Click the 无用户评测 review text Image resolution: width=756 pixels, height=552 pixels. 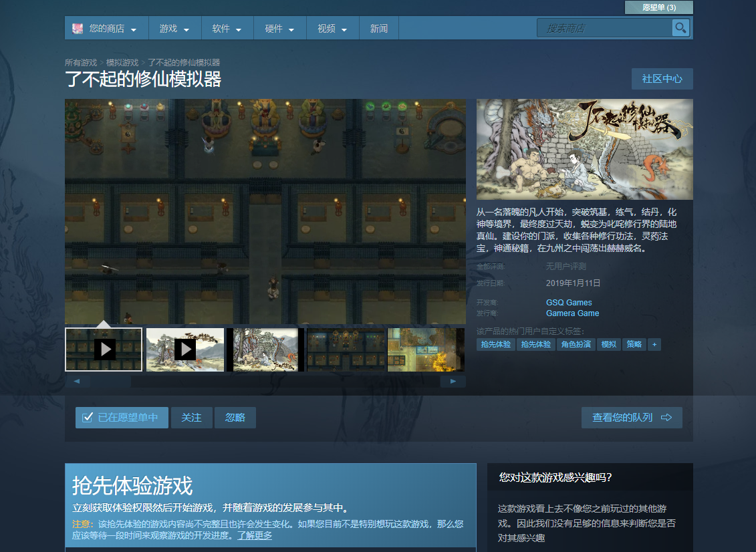click(x=566, y=267)
